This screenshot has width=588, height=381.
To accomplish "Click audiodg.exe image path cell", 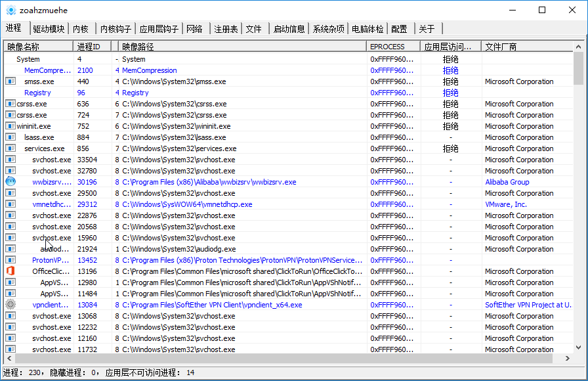I will [x=179, y=249].
